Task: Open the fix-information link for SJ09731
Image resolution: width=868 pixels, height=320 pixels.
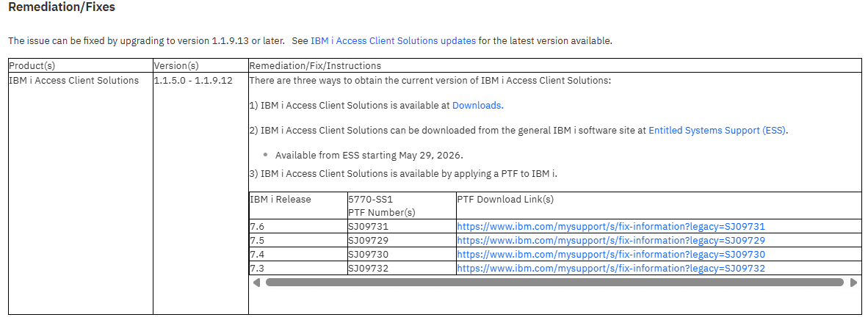Action: (x=610, y=227)
